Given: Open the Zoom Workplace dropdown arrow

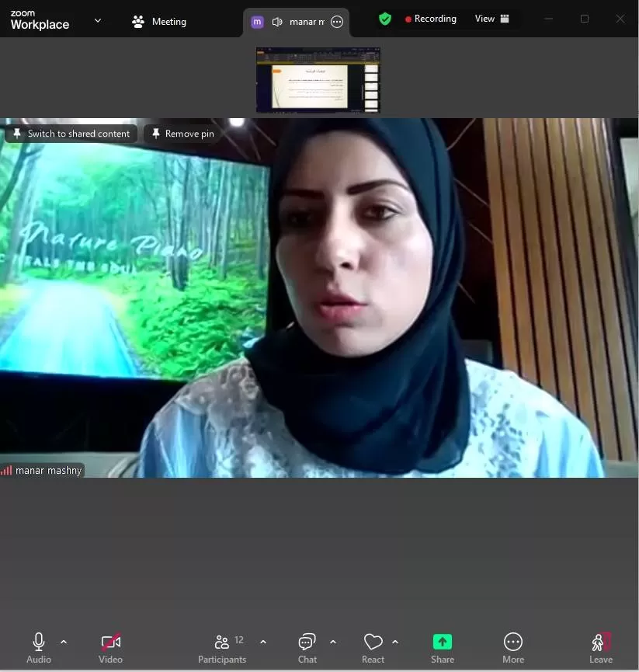Looking at the screenshot, I should point(98,21).
